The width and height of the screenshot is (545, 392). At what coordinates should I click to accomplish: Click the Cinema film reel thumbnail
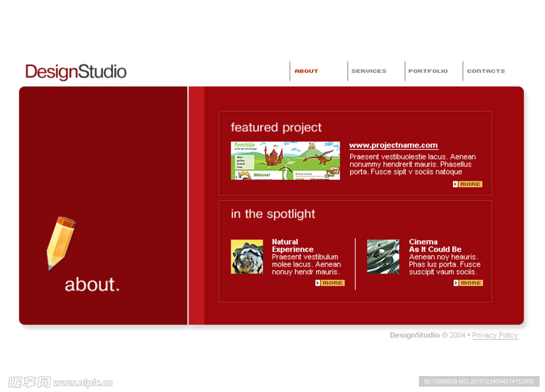pos(383,256)
